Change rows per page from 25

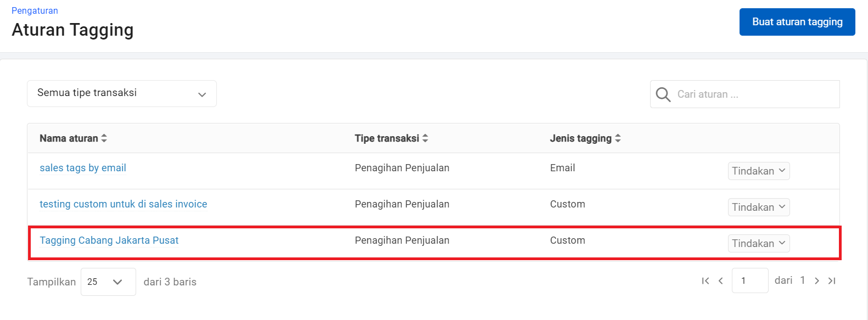(108, 282)
